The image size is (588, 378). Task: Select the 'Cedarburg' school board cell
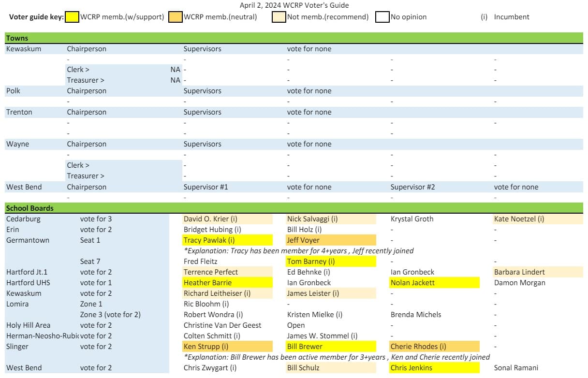pyautogui.click(x=23, y=218)
